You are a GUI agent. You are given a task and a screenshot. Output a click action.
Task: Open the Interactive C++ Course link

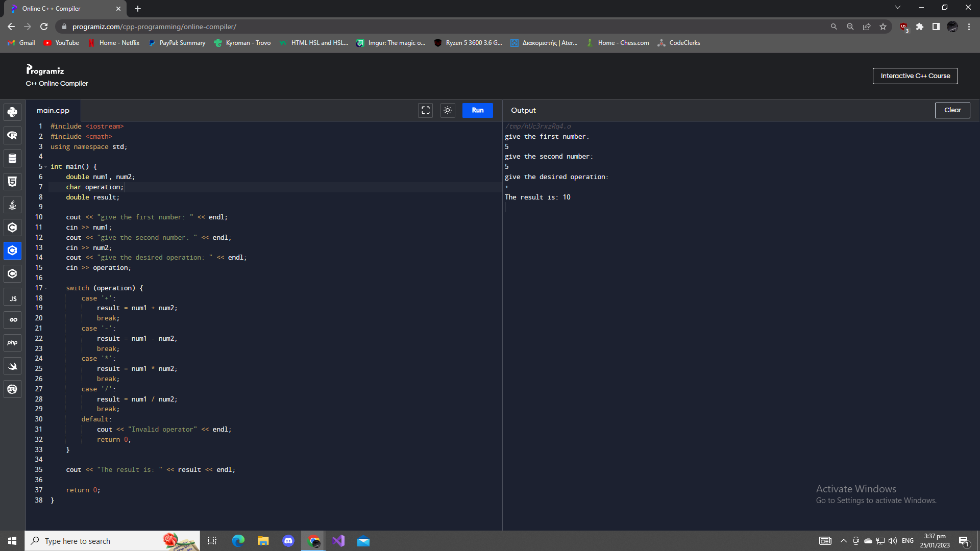click(x=915, y=76)
